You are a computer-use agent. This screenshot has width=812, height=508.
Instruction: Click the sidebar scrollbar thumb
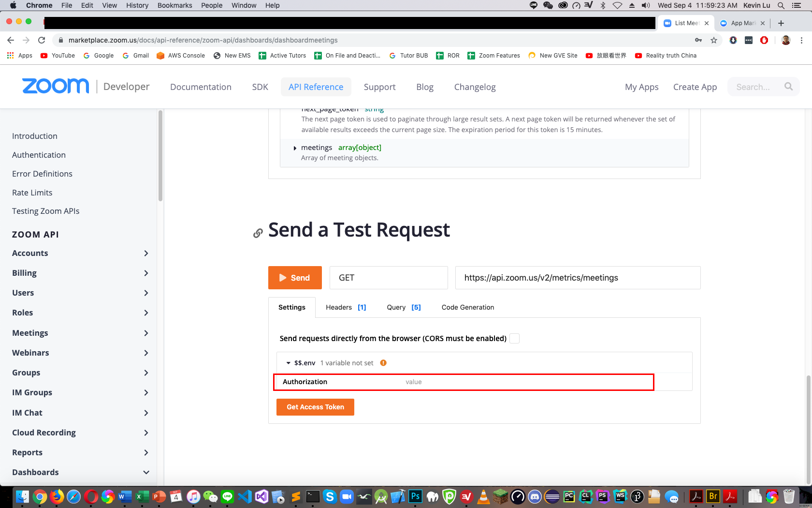tap(160, 156)
